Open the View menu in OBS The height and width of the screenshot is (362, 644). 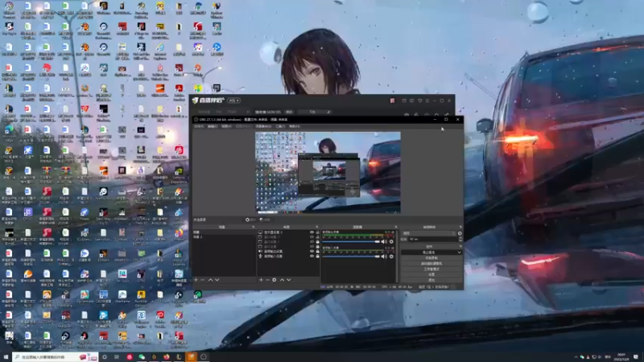(x=226, y=126)
